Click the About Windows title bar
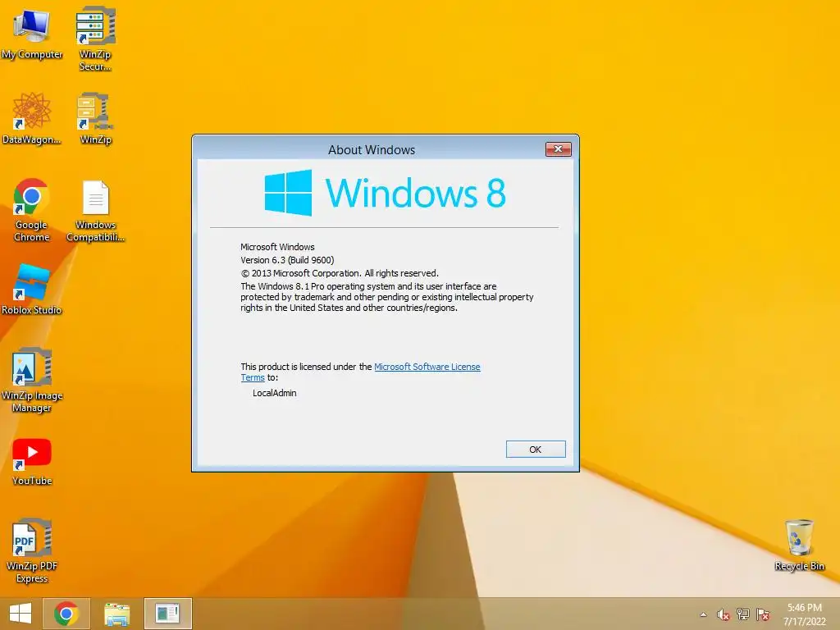The width and height of the screenshot is (840, 630). click(372, 149)
